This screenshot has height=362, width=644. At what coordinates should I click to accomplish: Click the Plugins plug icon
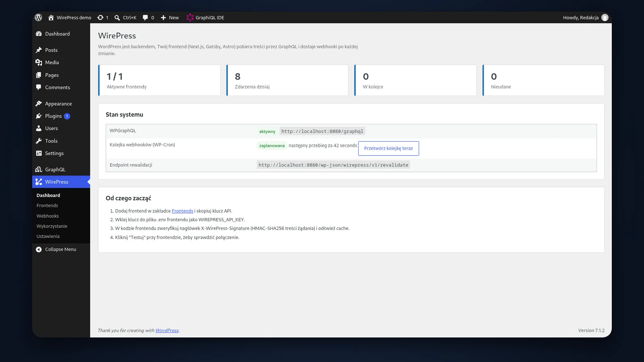[39, 116]
